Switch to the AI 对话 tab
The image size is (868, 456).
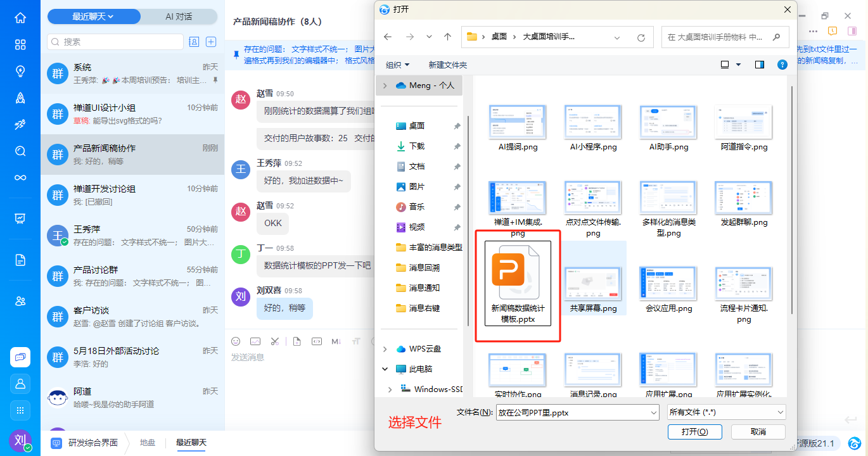click(x=178, y=16)
